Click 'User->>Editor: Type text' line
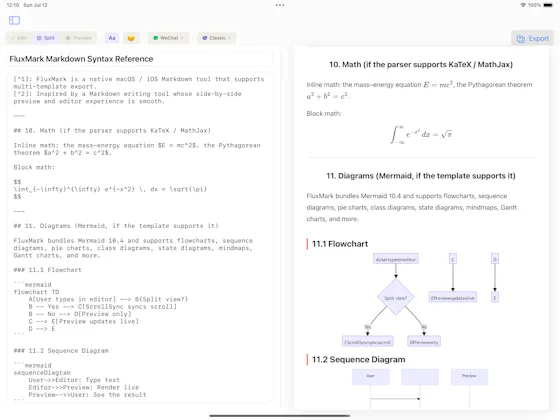Viewport: 560px width, 420px height. tap(74, 380)
